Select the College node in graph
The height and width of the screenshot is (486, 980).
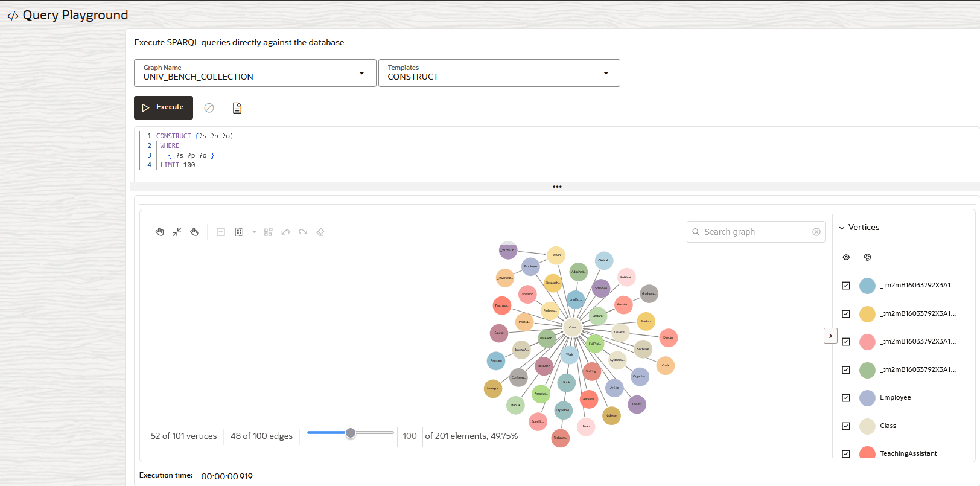coord(611,415)
